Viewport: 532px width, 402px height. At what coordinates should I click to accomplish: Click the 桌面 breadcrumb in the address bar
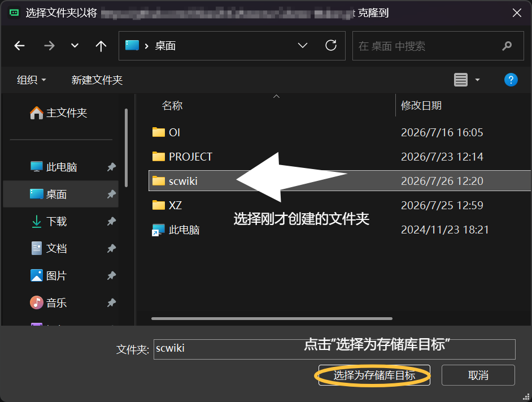point(165,46)
